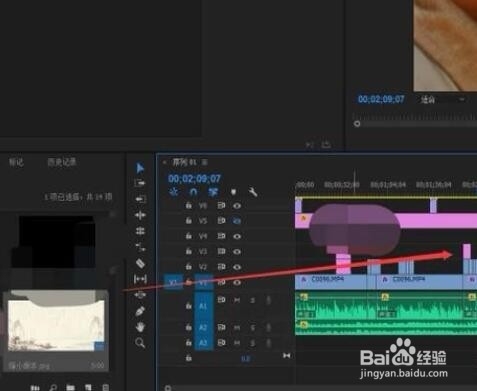Select the Rate Stretch tool
477x391 pixels.
pos(140,247)
